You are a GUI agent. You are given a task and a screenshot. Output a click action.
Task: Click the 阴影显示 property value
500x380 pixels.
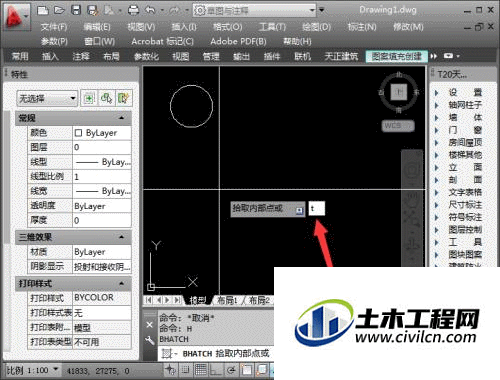(x=102, y=266)
